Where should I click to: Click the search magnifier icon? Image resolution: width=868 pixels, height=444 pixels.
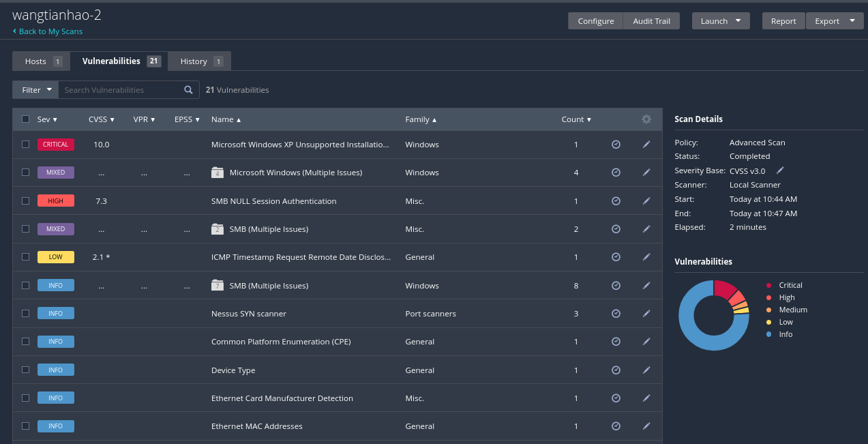[x=189, y=90]
